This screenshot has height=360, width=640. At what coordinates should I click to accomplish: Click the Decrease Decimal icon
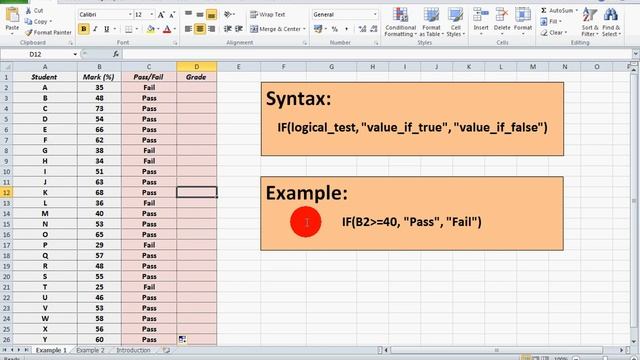tap(373, 29)
